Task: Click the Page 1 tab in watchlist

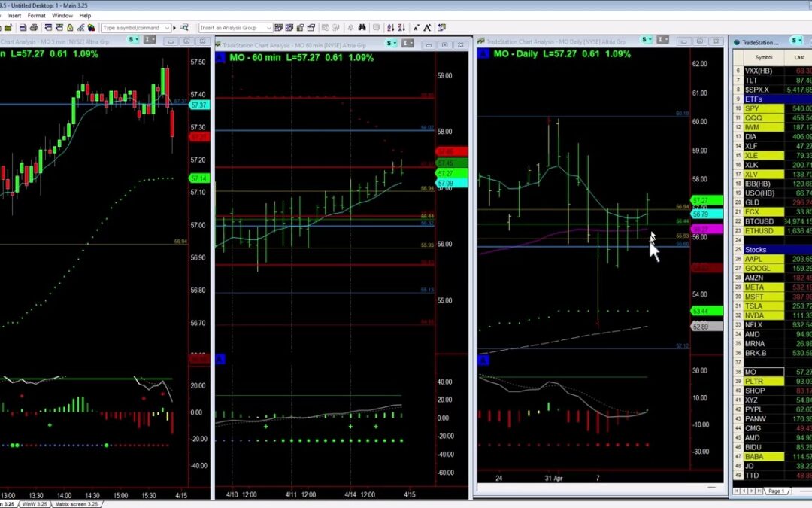Action: tap(776, 491)
